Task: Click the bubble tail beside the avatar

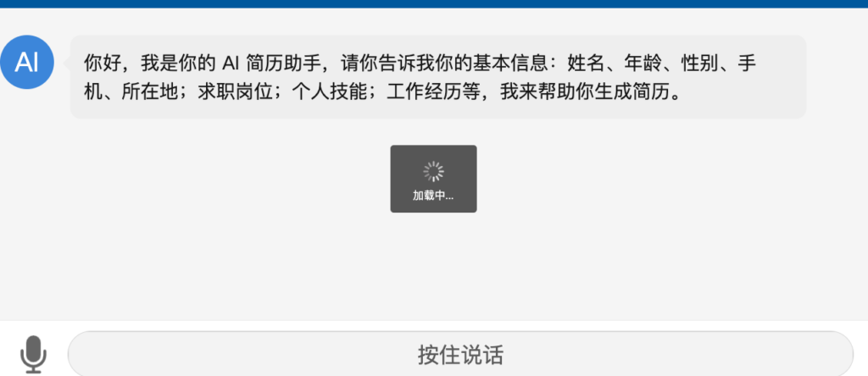Action: [x=67, y=63]
